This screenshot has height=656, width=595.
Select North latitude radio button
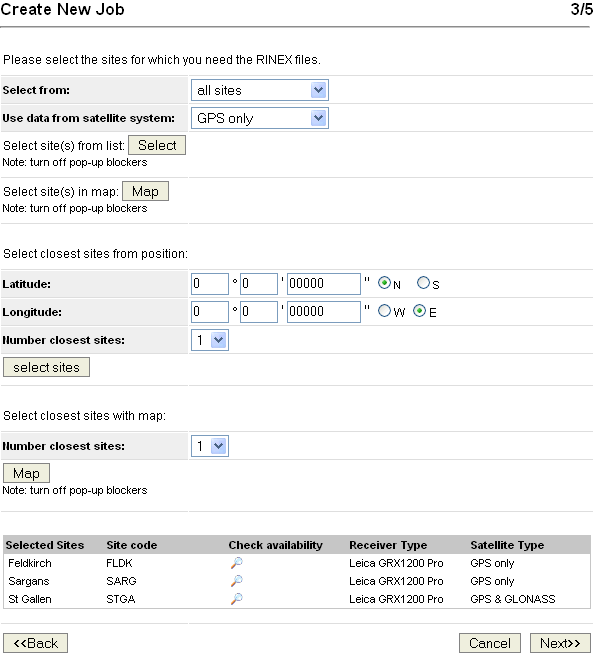point(384,283)
